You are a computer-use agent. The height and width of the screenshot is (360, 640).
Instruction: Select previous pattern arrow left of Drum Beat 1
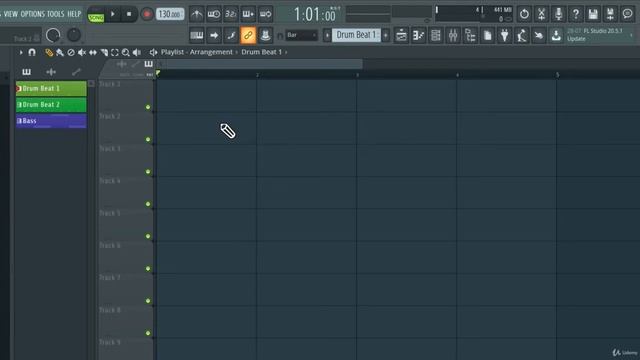tap(327, 35)
